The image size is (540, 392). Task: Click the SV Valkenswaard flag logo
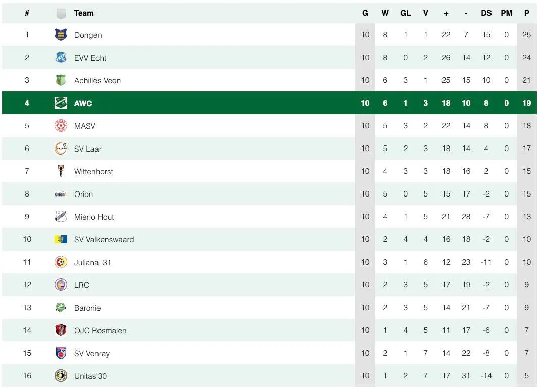61,239
